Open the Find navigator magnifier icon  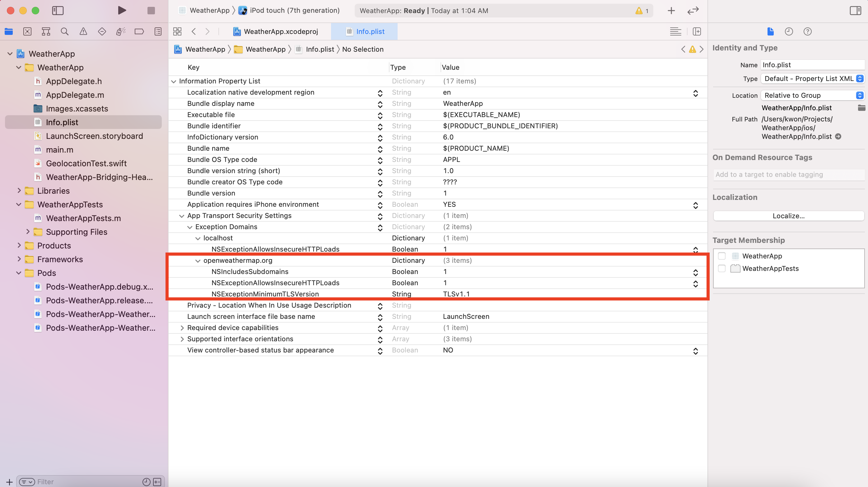coord(64,32)
